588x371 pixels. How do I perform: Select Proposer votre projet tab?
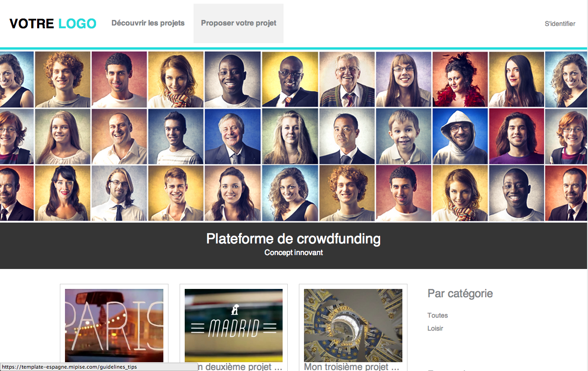239,23
